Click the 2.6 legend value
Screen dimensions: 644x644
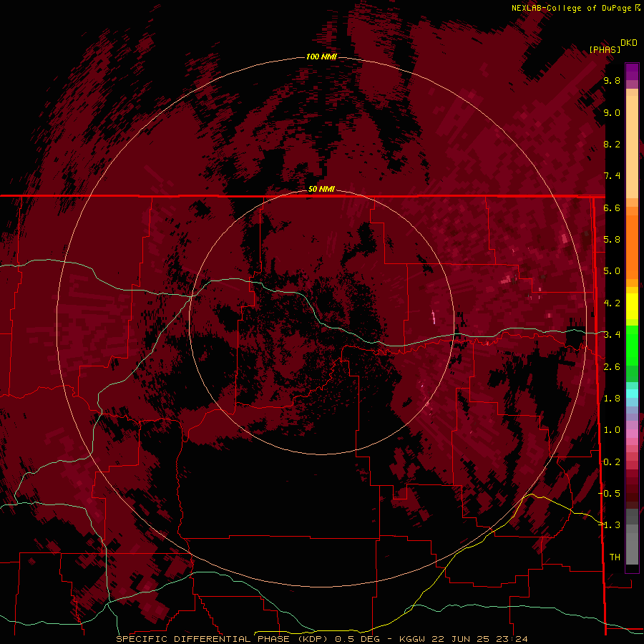click(x=612, y=367)
